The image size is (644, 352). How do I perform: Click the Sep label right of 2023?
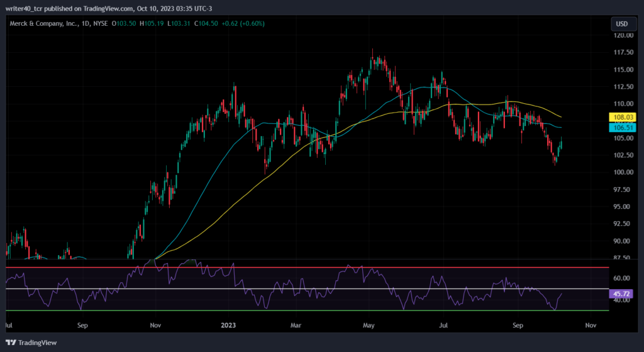[x=518, y=326]
